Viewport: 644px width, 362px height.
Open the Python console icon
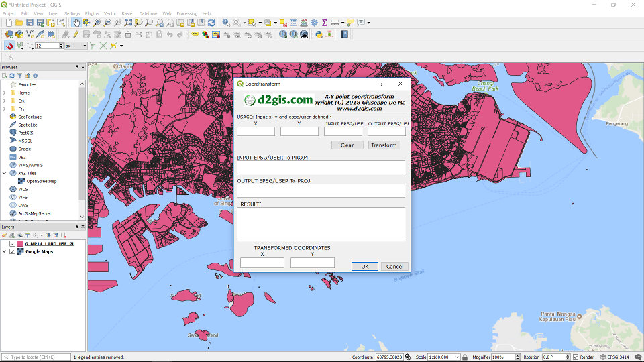click(319, 34)
